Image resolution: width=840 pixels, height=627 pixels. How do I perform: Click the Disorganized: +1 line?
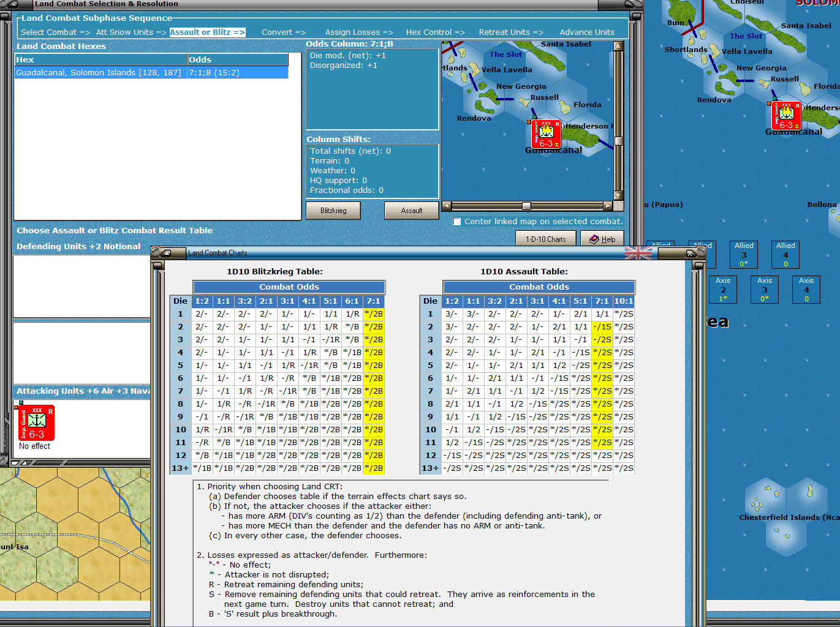point(344,66)
